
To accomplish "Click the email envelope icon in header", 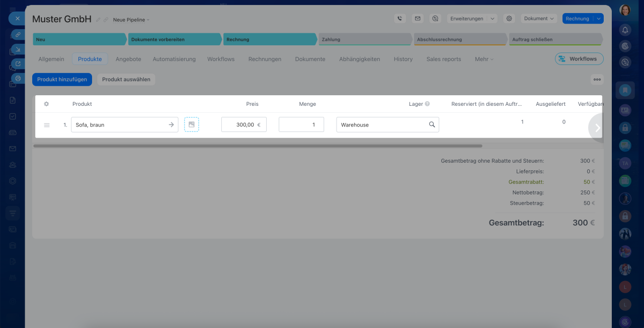I will (x=417, y=19).
